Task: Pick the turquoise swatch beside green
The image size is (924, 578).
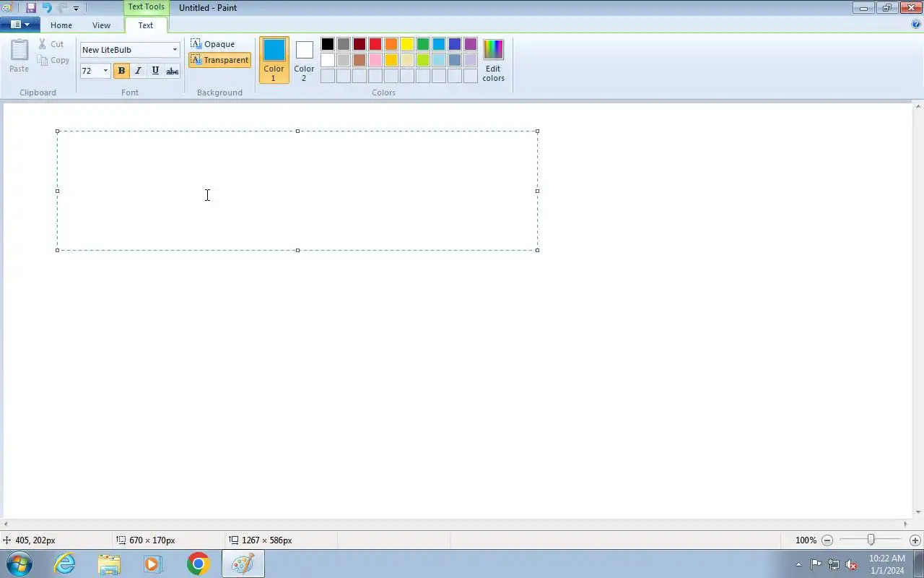Action: (x=439, y=44)
